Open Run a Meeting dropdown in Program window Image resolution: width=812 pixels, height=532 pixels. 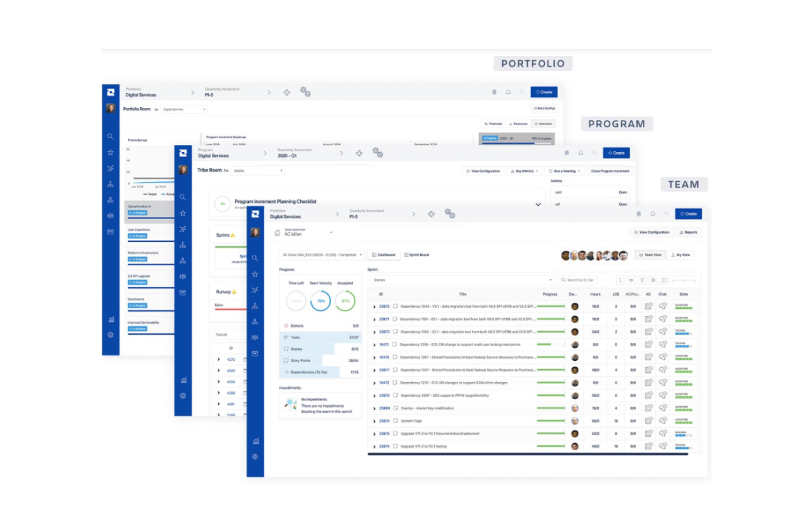pyautogui.click(x=565, y=171)
